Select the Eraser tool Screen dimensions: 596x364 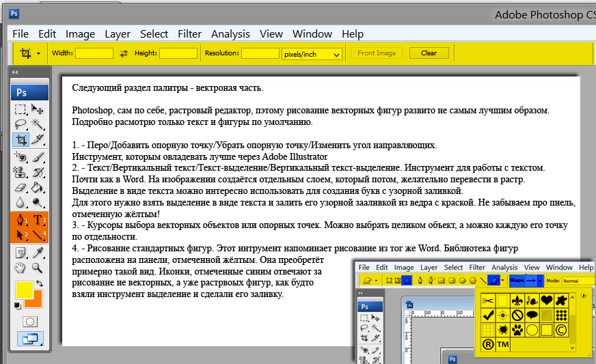[x=20, y=187]
